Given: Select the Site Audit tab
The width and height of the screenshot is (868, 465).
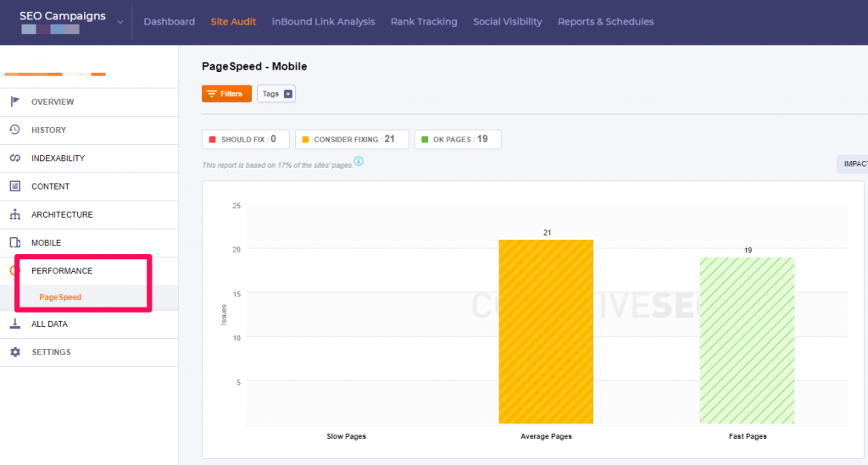Looking at the screenshot, I should click(233, 21).
